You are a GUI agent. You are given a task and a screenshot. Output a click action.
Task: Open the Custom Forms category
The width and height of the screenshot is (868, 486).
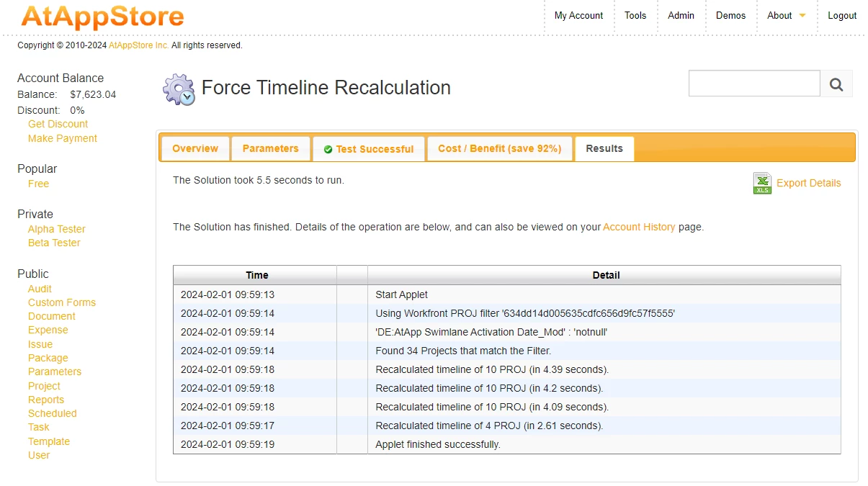62,302
